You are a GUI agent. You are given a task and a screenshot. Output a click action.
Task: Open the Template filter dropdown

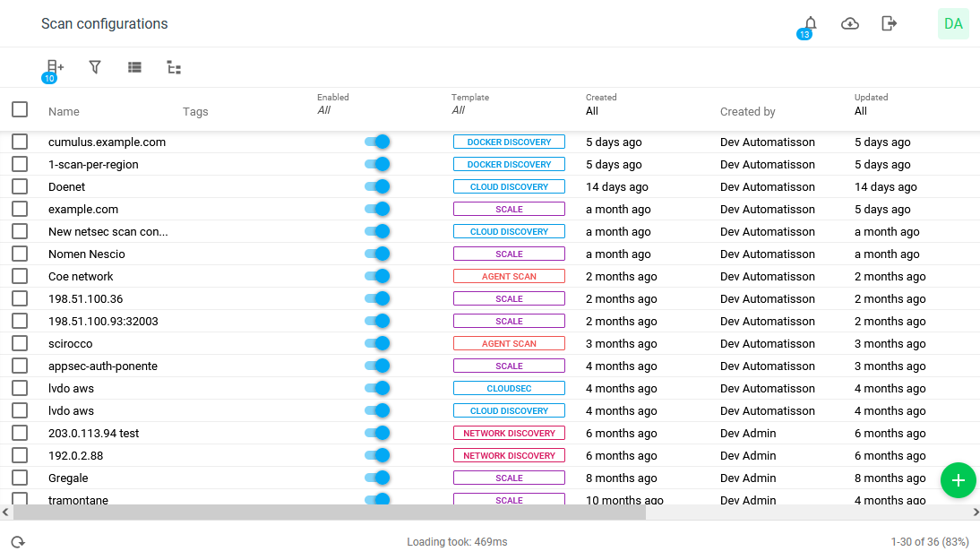458,109
